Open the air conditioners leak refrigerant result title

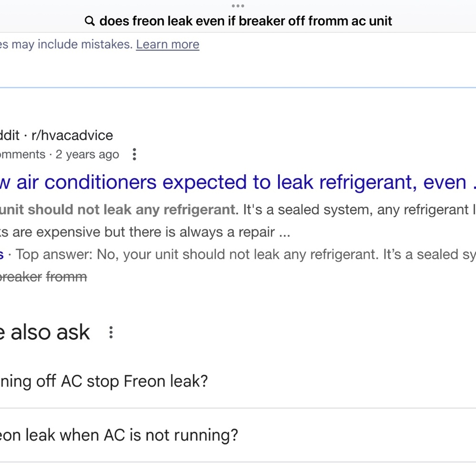click(238, 182)
